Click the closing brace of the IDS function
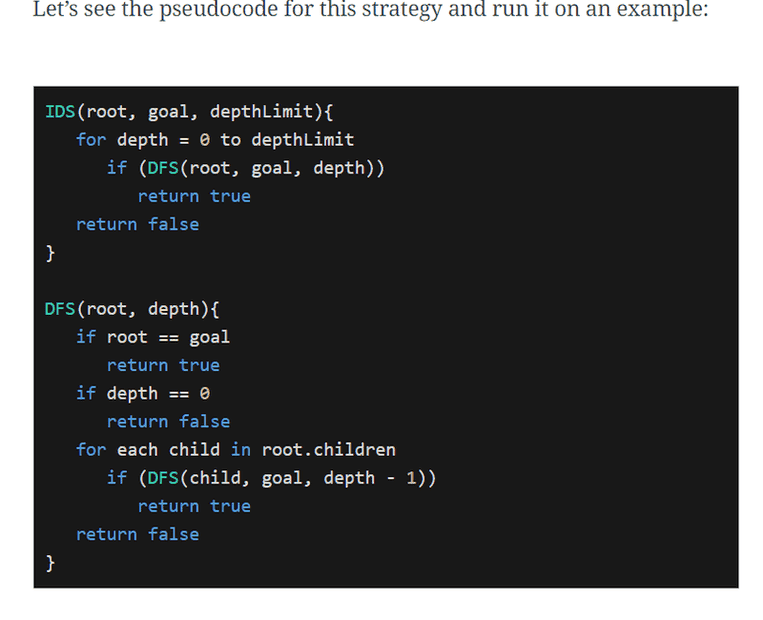The height and width of the screenshot is (620, 763). pyautogui.click(x=50, y=252)
